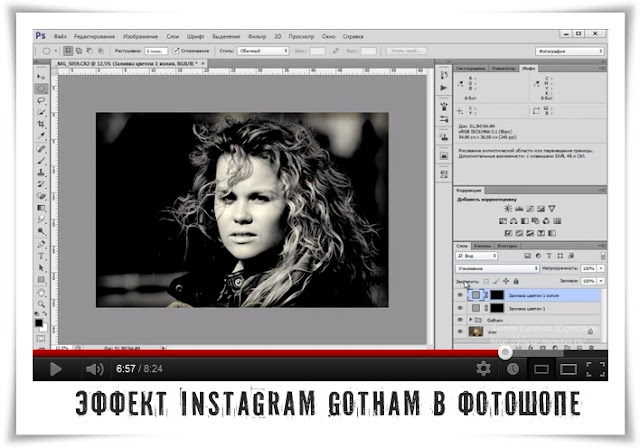Viewport: 640px width, 448px height.
Task: Select the Lasso tool
Action: [41, 100]
